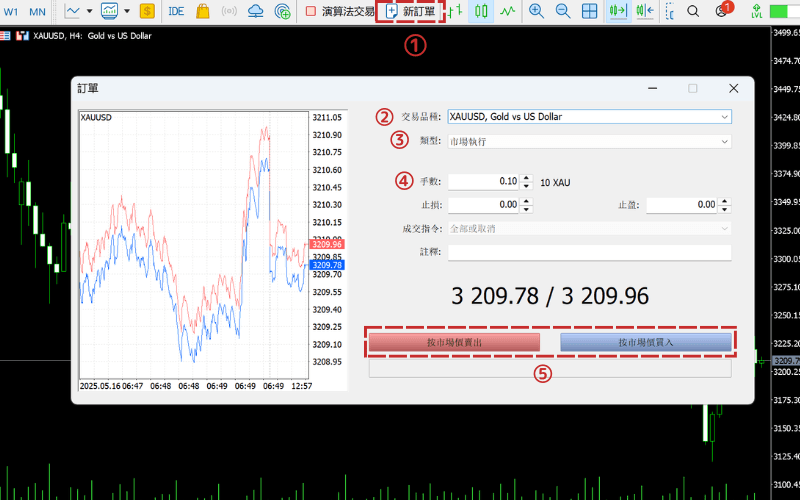The height and width of the screenshot is (500, 800).
Task: Click the red 按市場價賣出 sell button
Action: (454, 342)
